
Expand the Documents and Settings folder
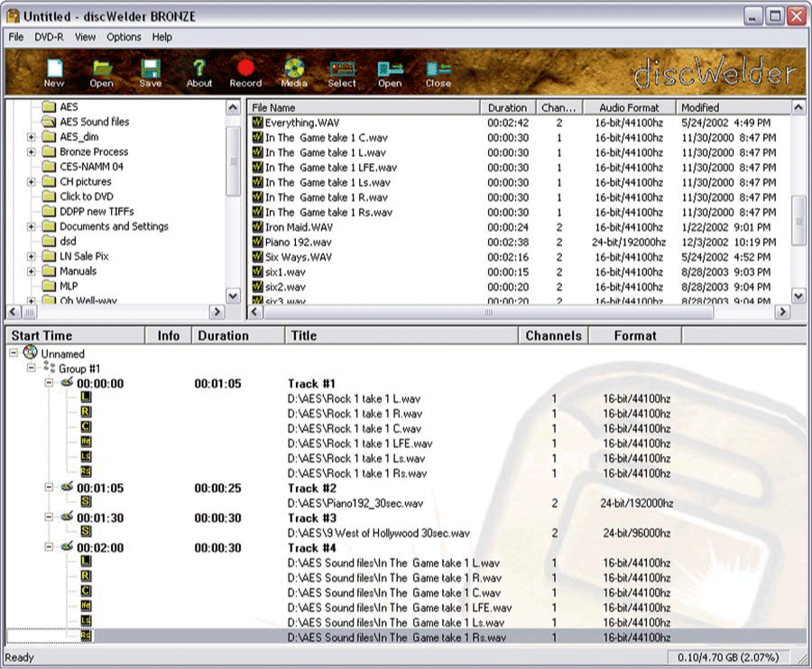pyautogui.click(x=31, y=226)
